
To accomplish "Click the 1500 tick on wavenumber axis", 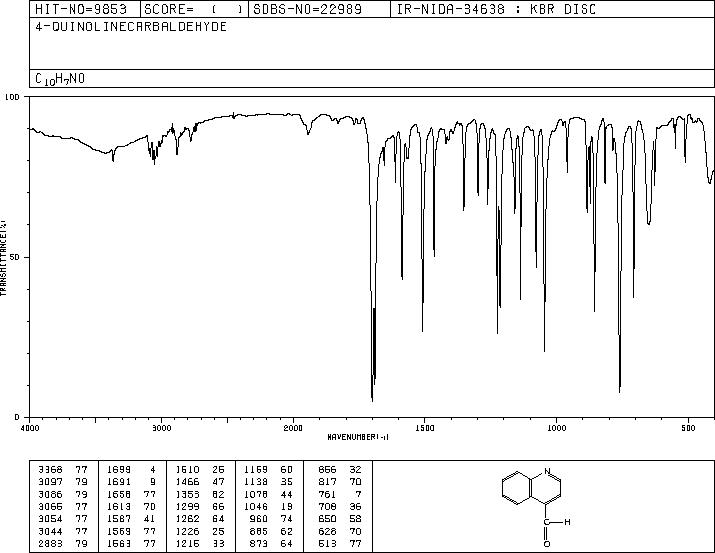I will click(x=425, y=428).
